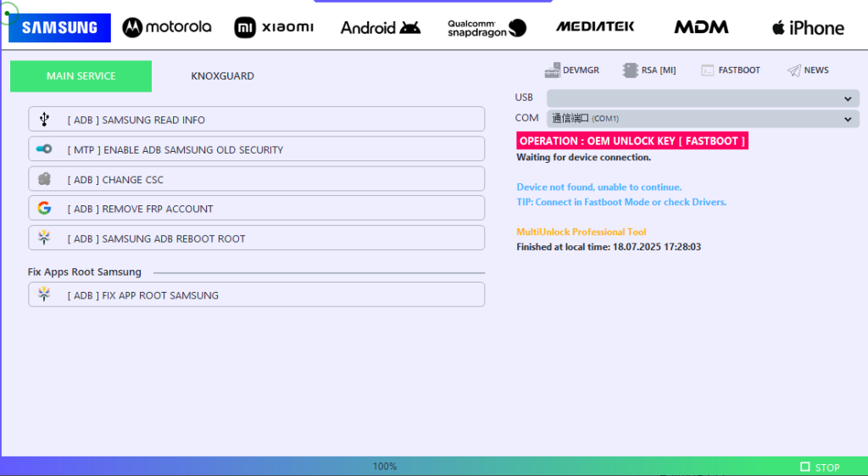The height and width of the screenshot is (476, 868).
Task: Switch to the KNOXGUARD tab
Action: 223,76
